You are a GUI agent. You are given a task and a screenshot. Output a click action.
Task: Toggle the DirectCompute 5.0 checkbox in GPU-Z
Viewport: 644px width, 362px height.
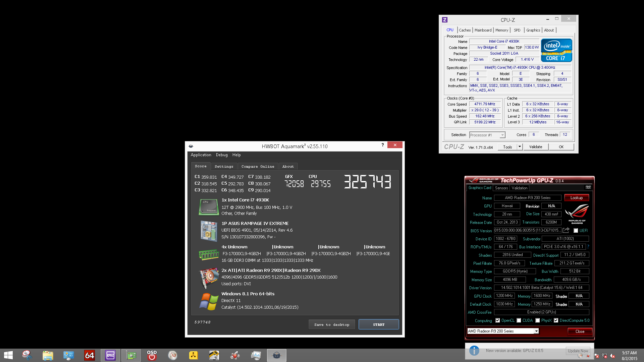coord(556,320)
